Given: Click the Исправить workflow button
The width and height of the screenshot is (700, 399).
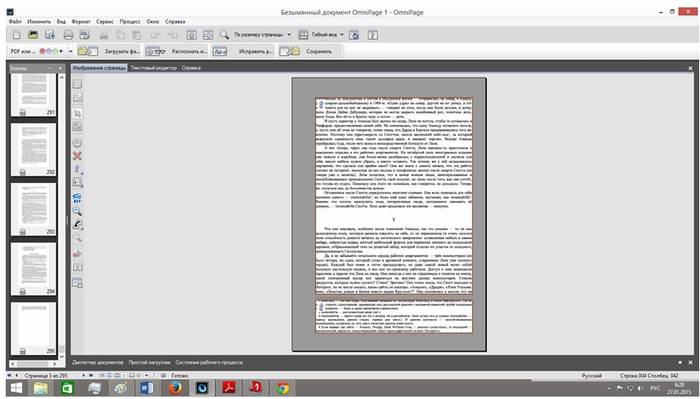Looking at the screenshot, I should tap(242, 51).
